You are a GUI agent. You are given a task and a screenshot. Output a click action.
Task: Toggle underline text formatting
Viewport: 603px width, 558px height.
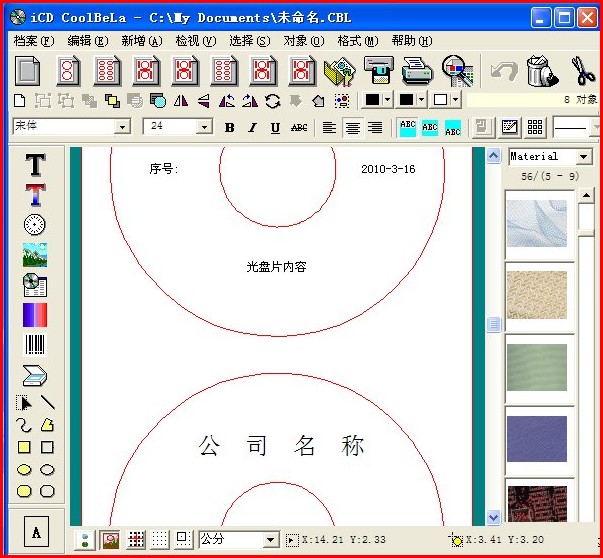(275, 127)
